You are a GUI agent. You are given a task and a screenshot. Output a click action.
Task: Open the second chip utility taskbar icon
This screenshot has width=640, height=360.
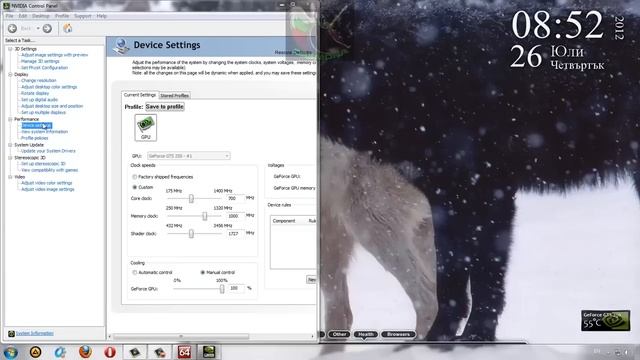tap(160, 352)
